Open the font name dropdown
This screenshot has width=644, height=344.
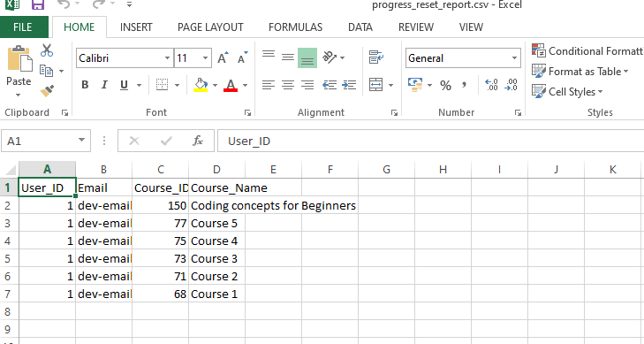tap(167, 58)
